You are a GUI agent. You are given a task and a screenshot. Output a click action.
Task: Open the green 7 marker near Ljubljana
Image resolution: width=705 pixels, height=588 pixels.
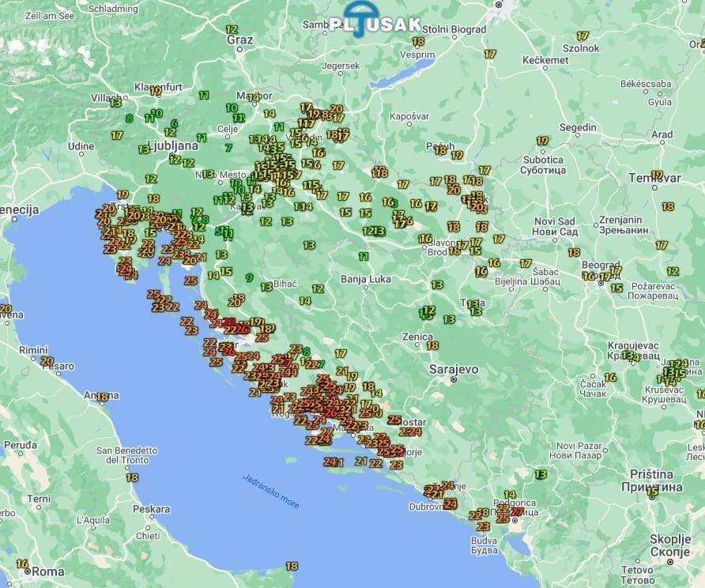click(228, 147)
